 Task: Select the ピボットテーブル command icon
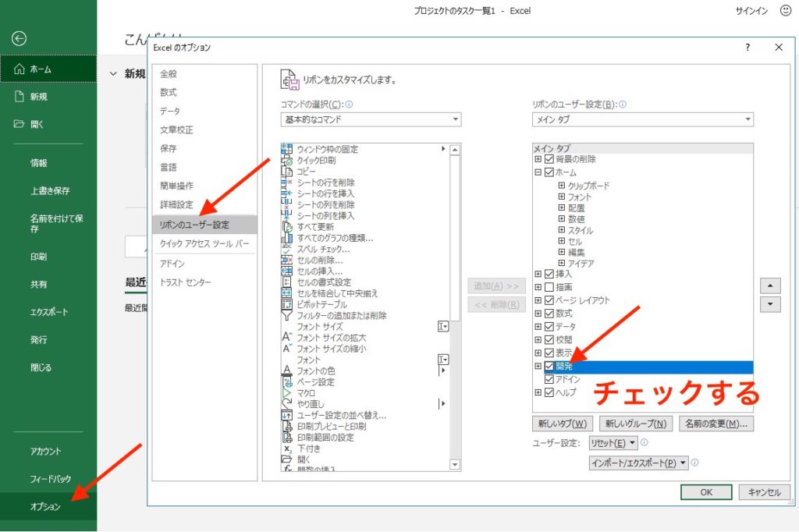click(287, 304)
